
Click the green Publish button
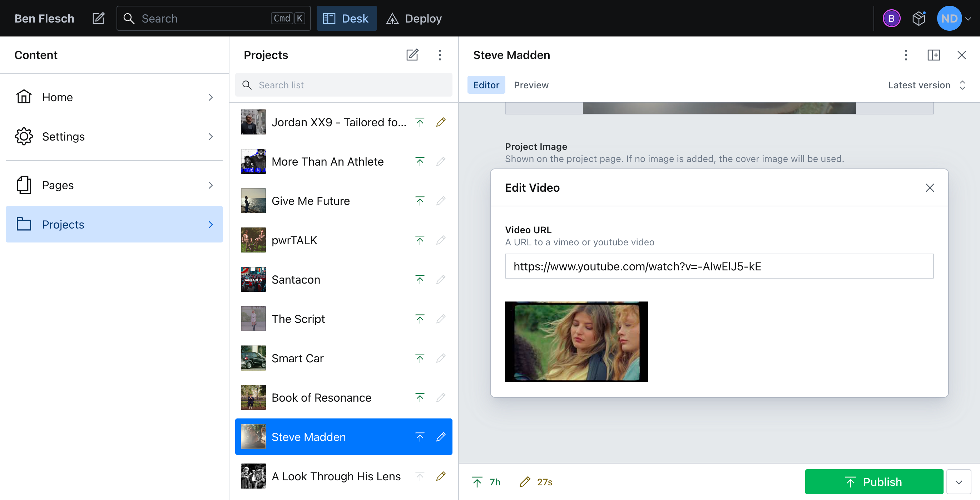point(874,482)
